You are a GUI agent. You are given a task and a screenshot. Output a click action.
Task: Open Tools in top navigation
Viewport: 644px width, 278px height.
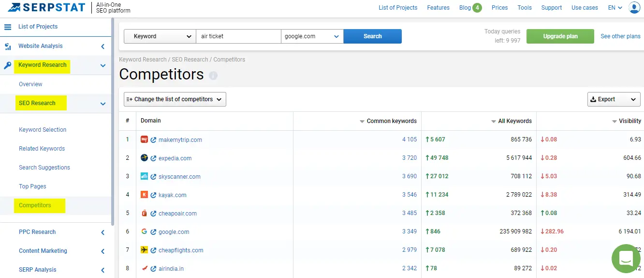525,8
